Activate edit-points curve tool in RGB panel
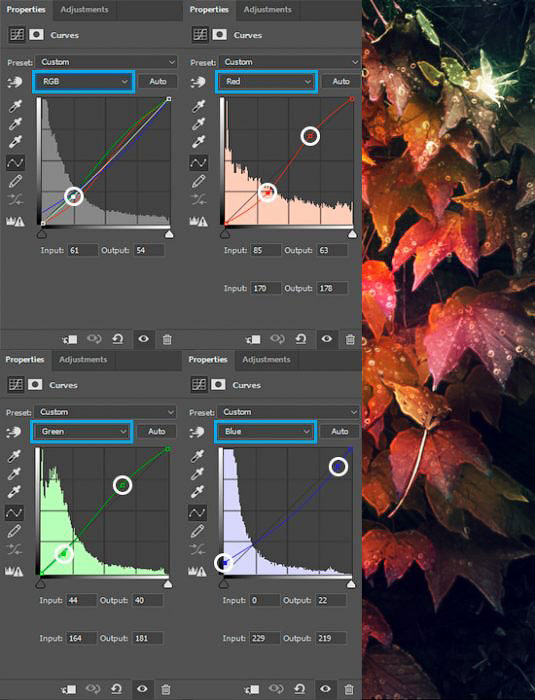The height and width of the screenshot is (700, 535). (15, 162)
